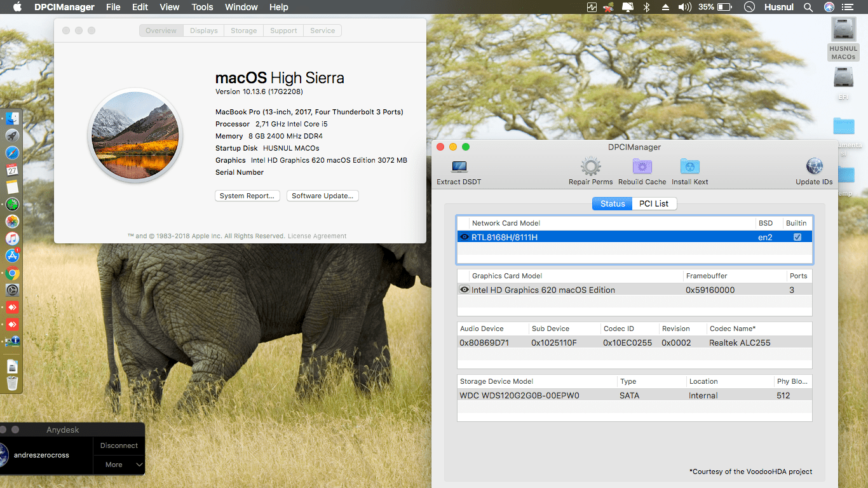Image resolution: width=868 pixels, height=488 pixels.
Task: Select the WDC WDS120G2G0B-00EPW0 storage row
Action: click(634, 395)
